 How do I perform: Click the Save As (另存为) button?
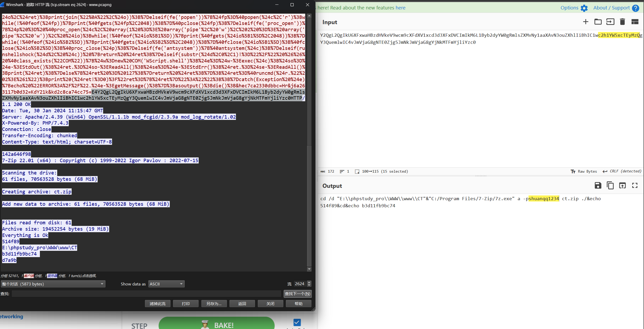coord(214,304)
